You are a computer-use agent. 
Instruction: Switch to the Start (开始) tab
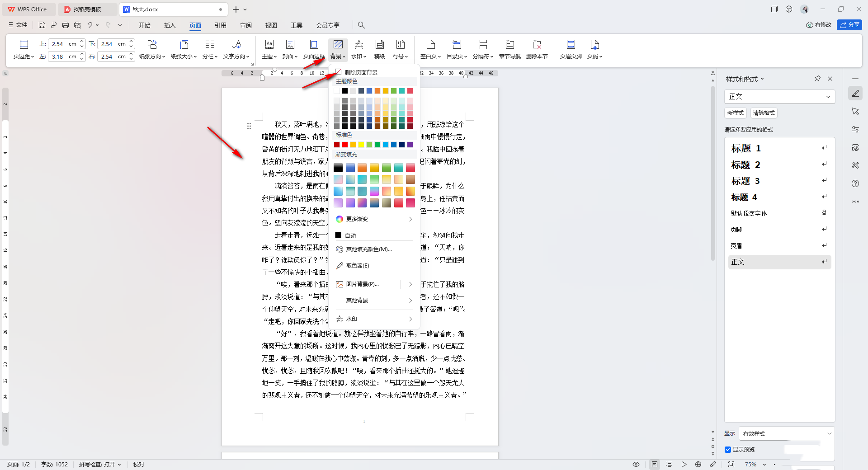click(144, 25)
